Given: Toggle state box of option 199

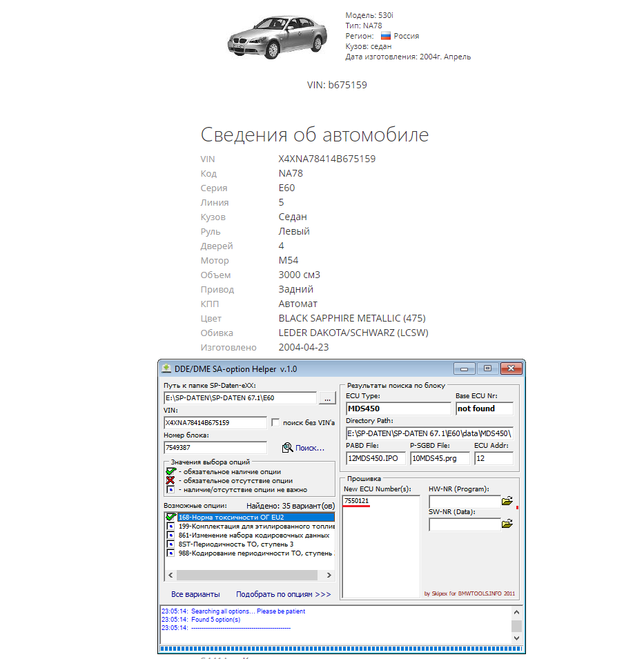Looking at the screenshot, I should (x=170, y=526).
